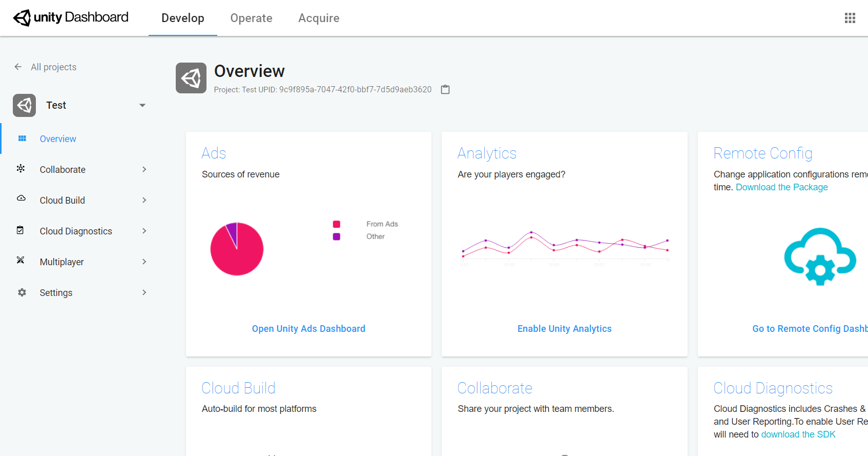Image resolution: width=868 pixels, height=456 pixels.
Task: Click the Settings gear icon
Action: coord(22,292)
